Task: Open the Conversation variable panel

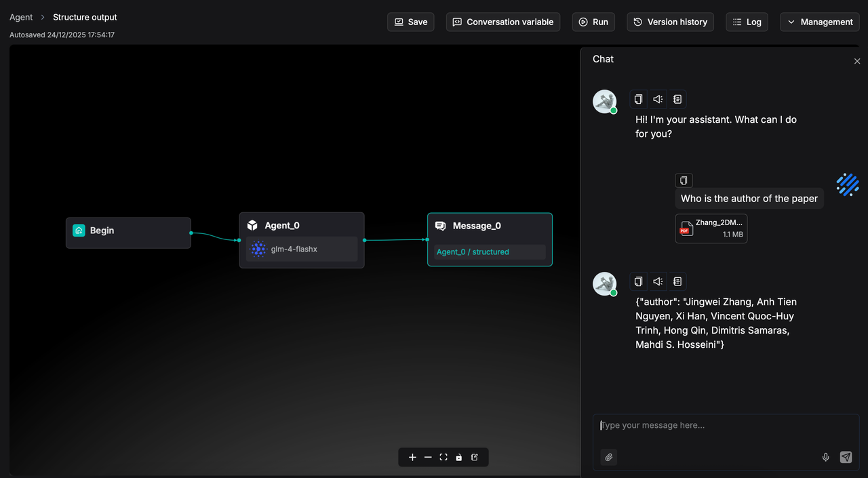Action: [x=502, y=22]
